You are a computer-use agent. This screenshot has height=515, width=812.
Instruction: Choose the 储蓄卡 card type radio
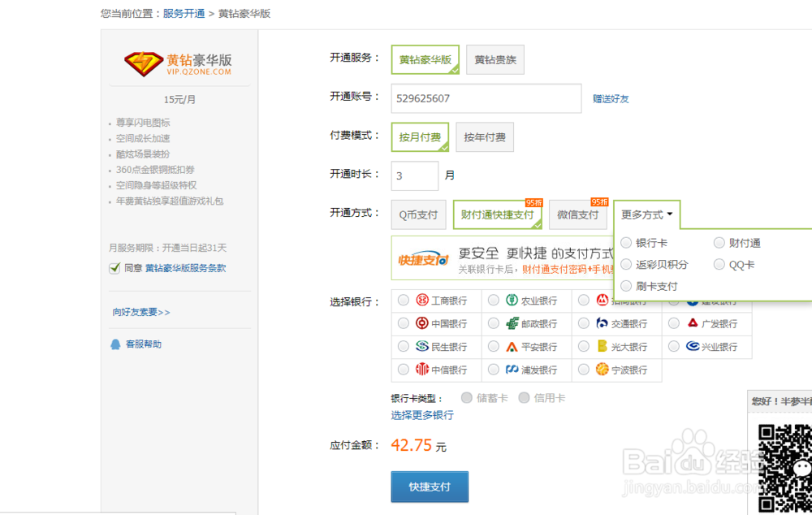point(467,397)
